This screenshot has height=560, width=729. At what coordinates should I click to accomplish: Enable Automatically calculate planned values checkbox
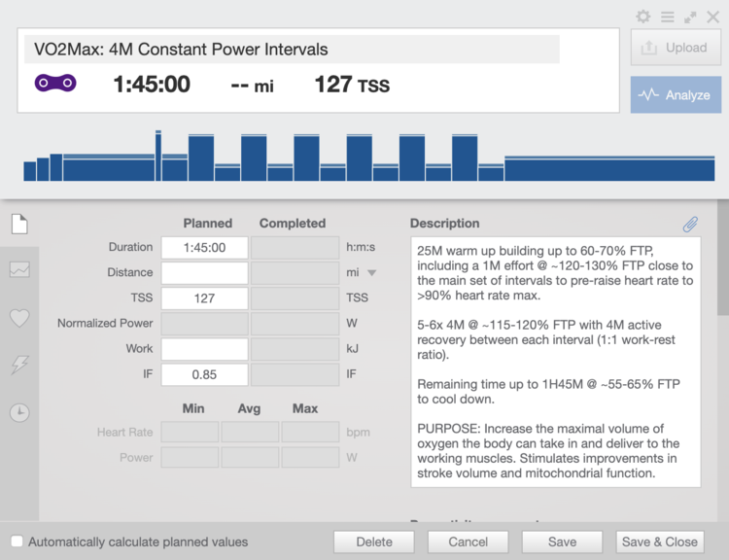tap(17, 541)
